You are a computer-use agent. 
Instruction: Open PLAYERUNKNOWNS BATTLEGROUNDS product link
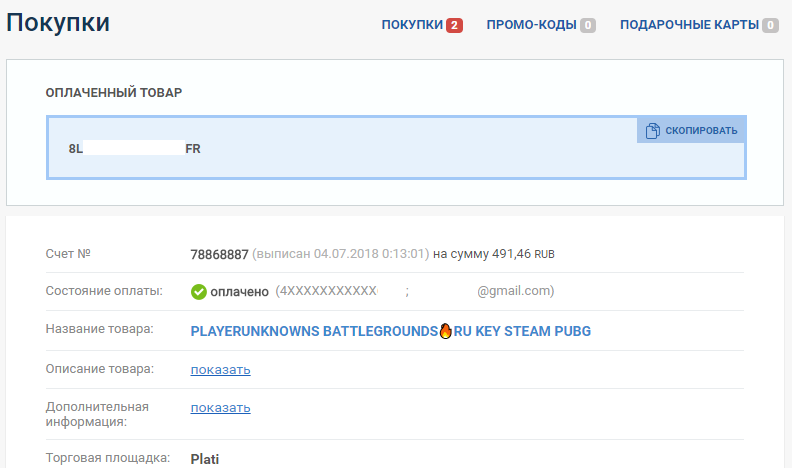pyautogui.click(x=390, y=331)
